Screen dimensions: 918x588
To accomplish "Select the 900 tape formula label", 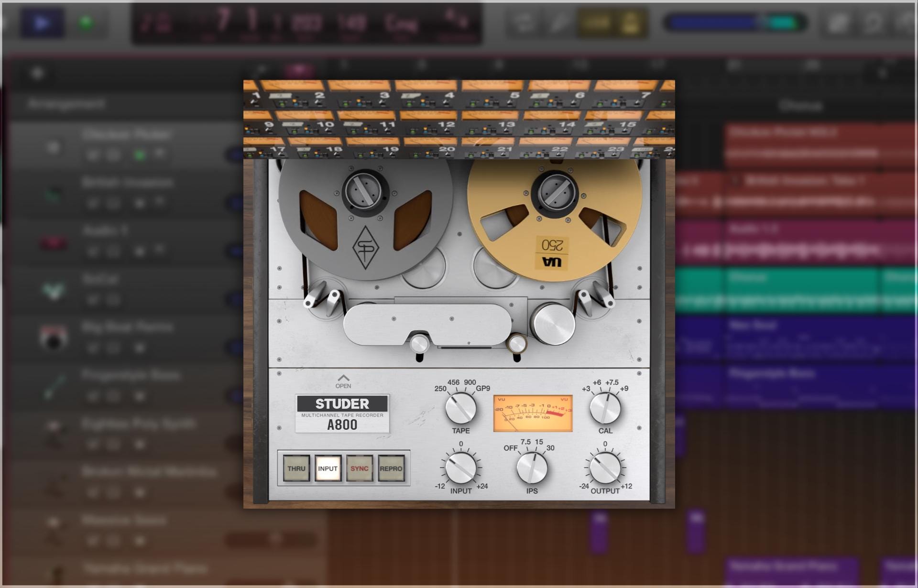I will pyautogui.click(x=470, y=382).
